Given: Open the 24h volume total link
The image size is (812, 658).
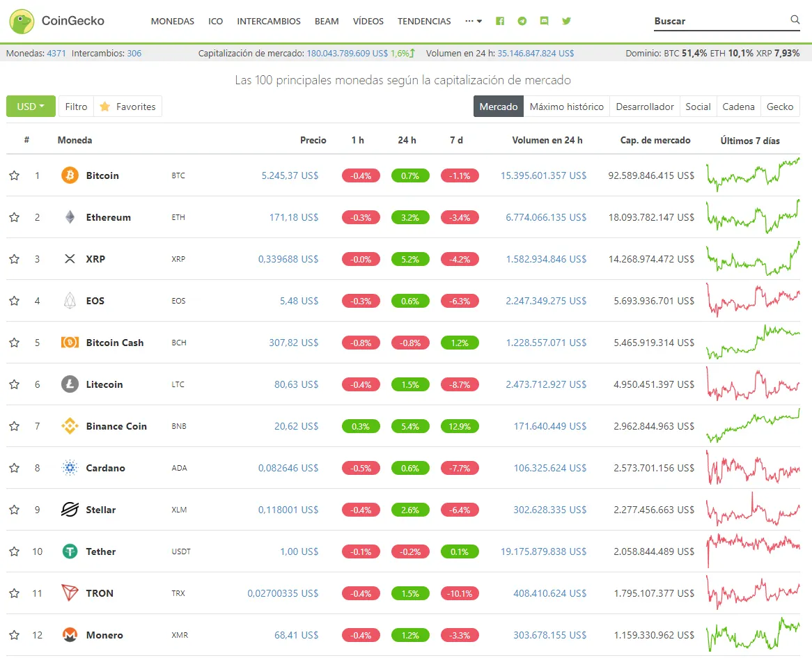Looking at the screenshot, I should pos(536,54).
